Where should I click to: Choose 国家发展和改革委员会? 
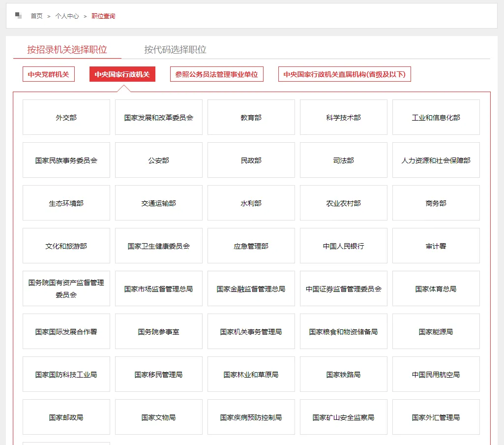point(159,118)
